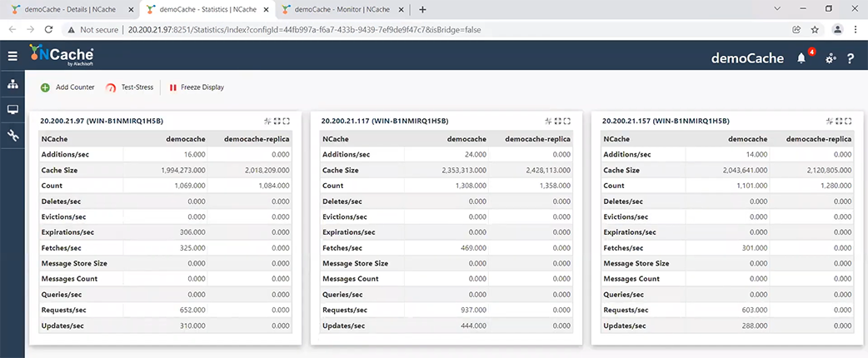Open the browser three-dot menu
This screenshot has height=358, width=868.
click(x=856, y=30)
